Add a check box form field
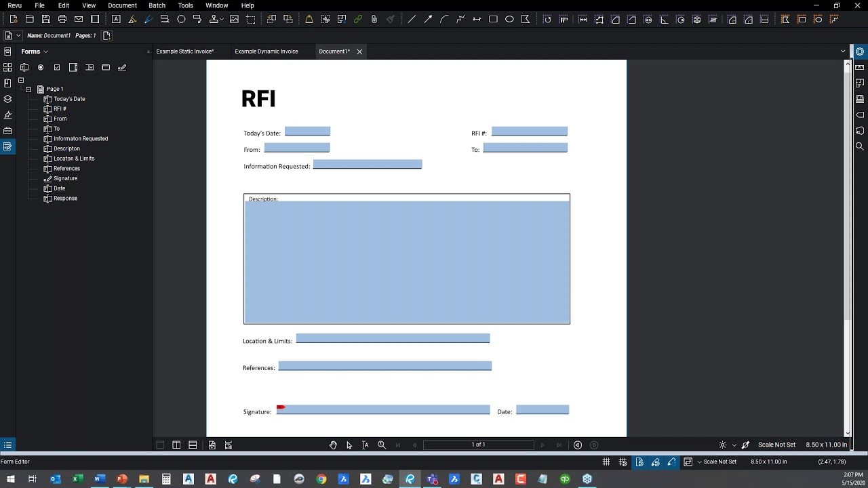Viewport: 868px width, 488px height. [57, 67]
